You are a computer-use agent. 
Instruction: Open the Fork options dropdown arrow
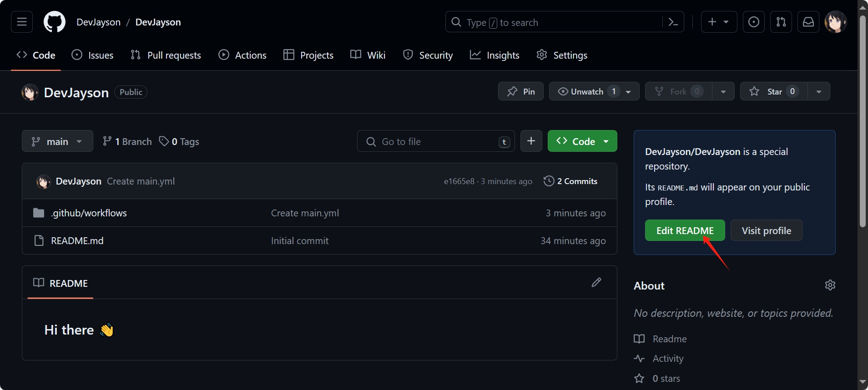click(723, 91)
